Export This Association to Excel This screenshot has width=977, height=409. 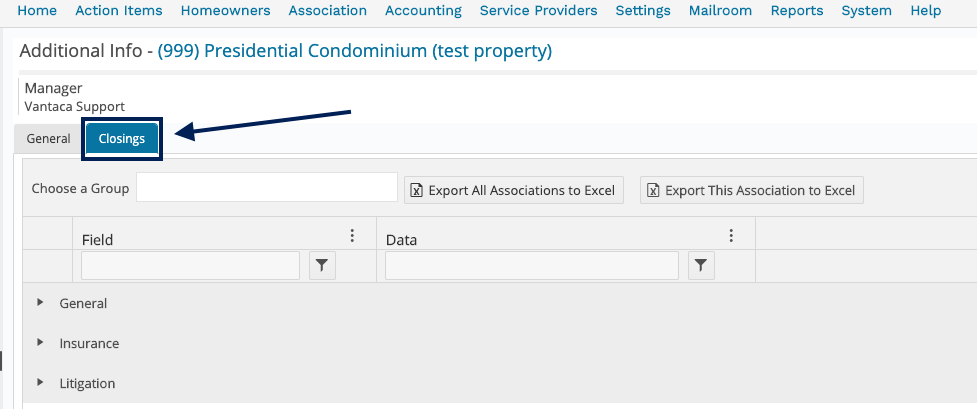click(x=751, y=190)
